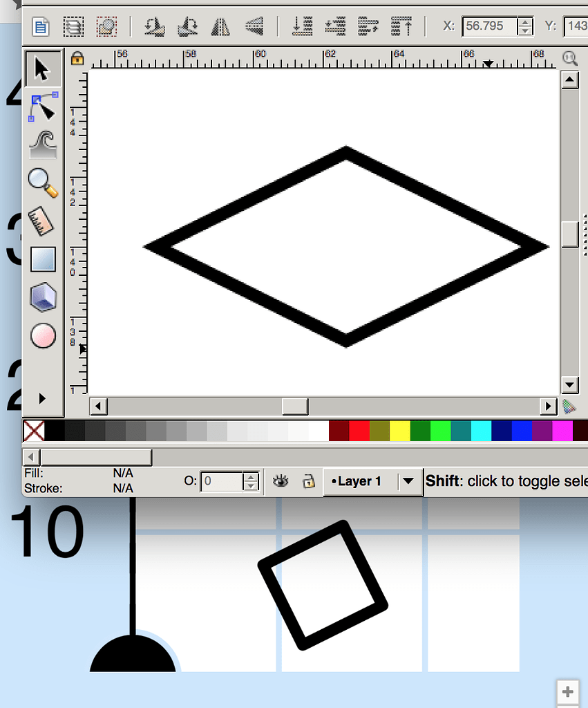Click the vertical scrollbar down arrow
Viewport: 588px width, 708px height.
(569, 384)
